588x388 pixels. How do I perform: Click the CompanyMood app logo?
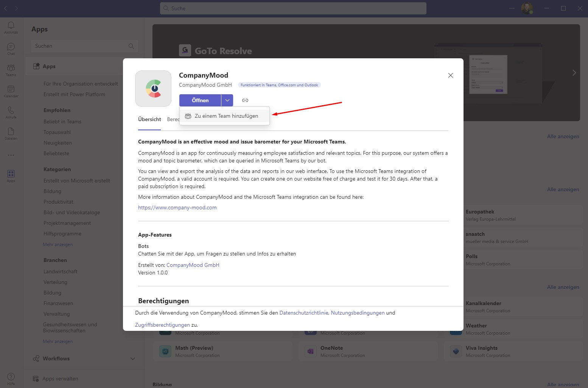(x=153, y=89)
